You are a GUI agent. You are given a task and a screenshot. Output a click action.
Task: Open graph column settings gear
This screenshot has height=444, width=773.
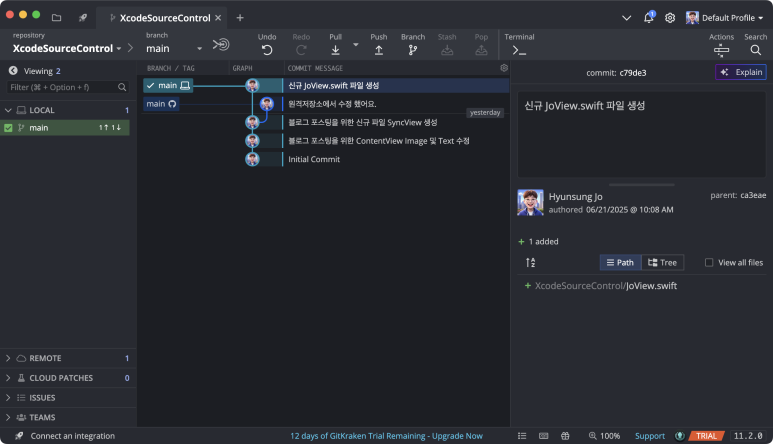point(504,68)
